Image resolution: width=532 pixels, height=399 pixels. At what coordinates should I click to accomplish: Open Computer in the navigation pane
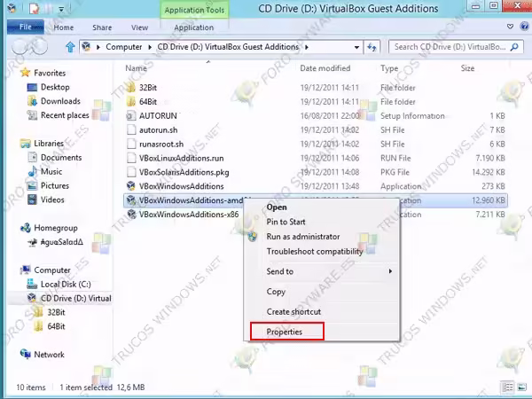(x=52, y=270)
